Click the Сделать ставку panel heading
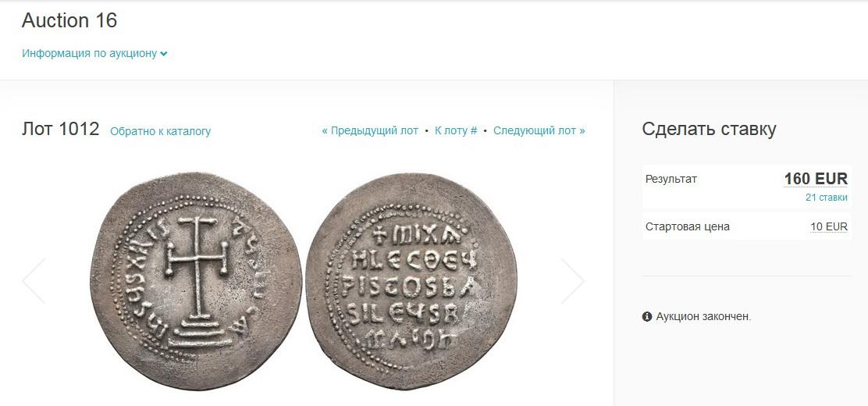Image resolution: width=868 pixels, height=406 pixels. [x=709, y=129]
